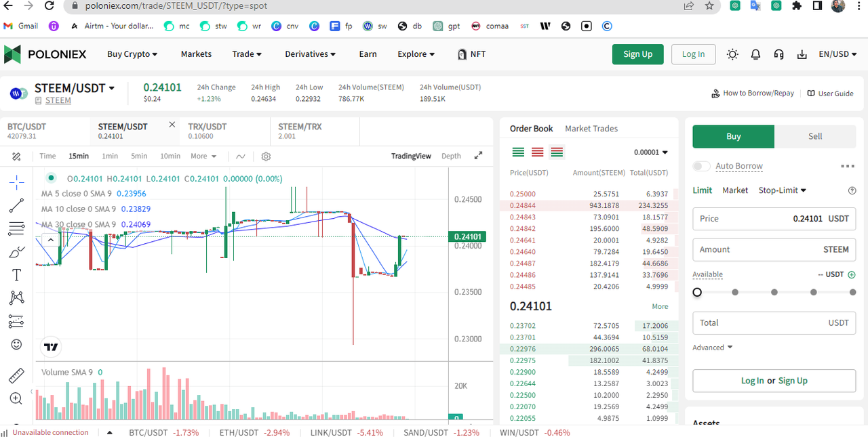Open chart settings gear icon
868x439 pixels.
tap(266, 156)
